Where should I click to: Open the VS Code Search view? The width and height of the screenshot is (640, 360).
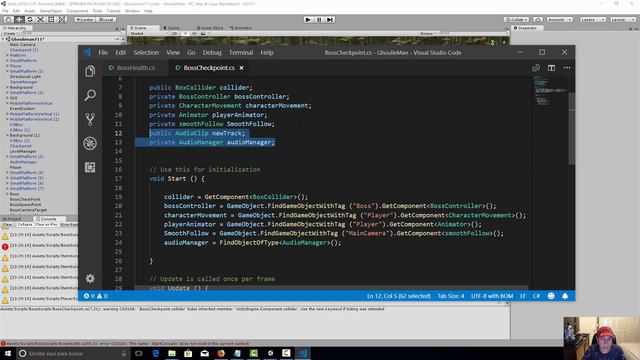[90, 95]
